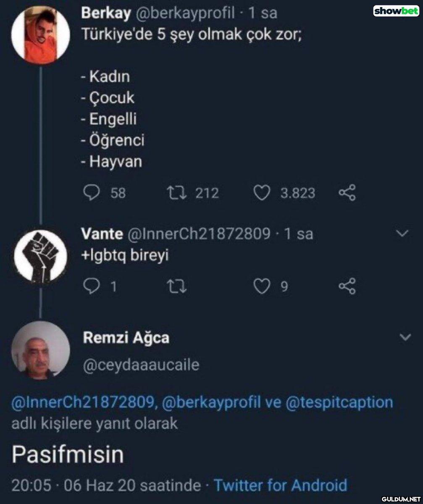Share Berkay's tweet via share icon
Viewport: 423px width, 504px height.
point(347,193)
